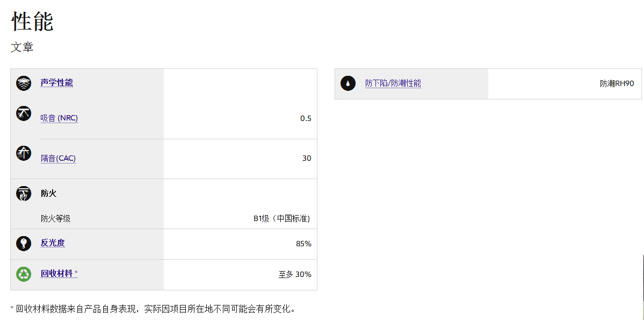Follow the 回收材料 link

point(56,274)
